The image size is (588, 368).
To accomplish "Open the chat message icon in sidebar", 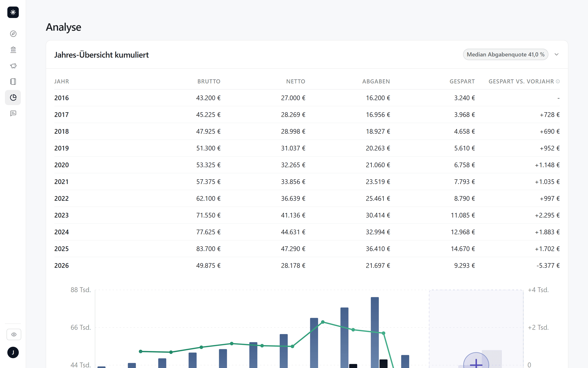I will [13, 113].
